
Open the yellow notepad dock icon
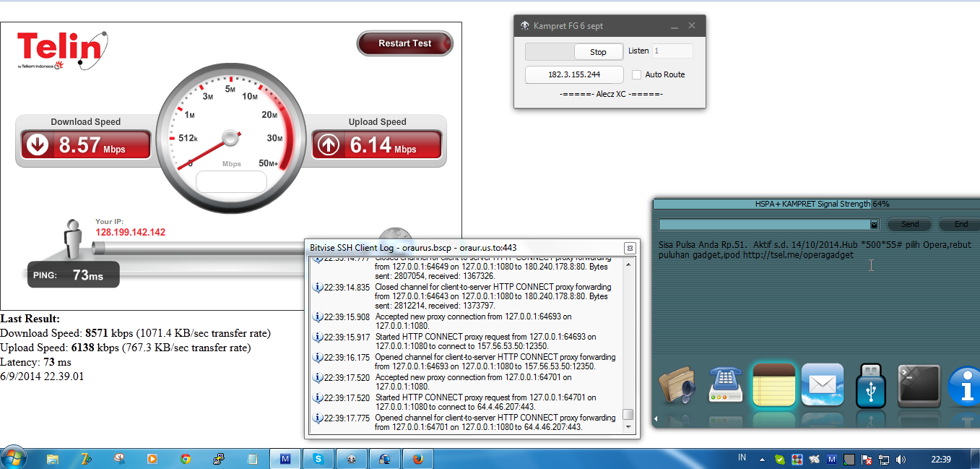(773, 384)
